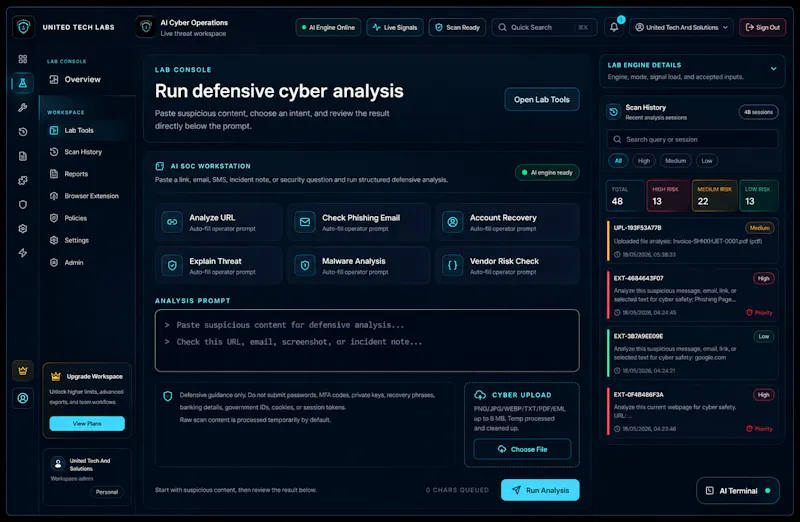Click the 48 sessions badge
The height and width of the screenshot is (522, 800).
click(x=758, y=112)
